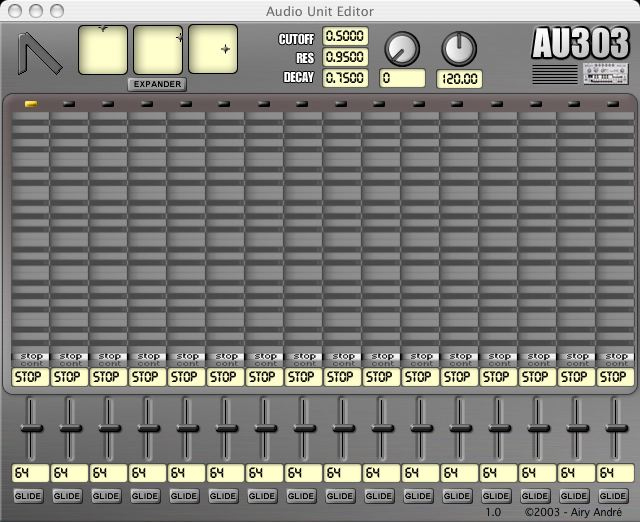The width and height of the screenshot is (640, 522).
Task: Minimize the Audio Unit Editor window
Action: coord(36,11)
